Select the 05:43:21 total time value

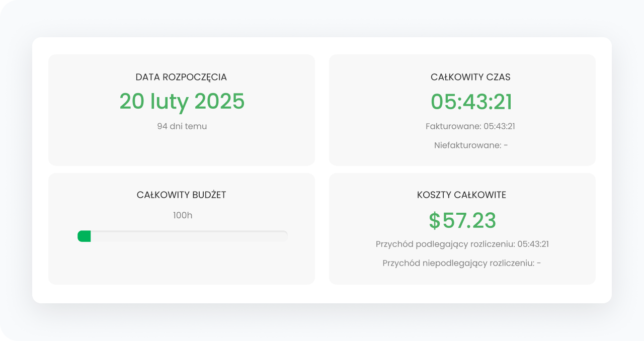coord(471,102)
